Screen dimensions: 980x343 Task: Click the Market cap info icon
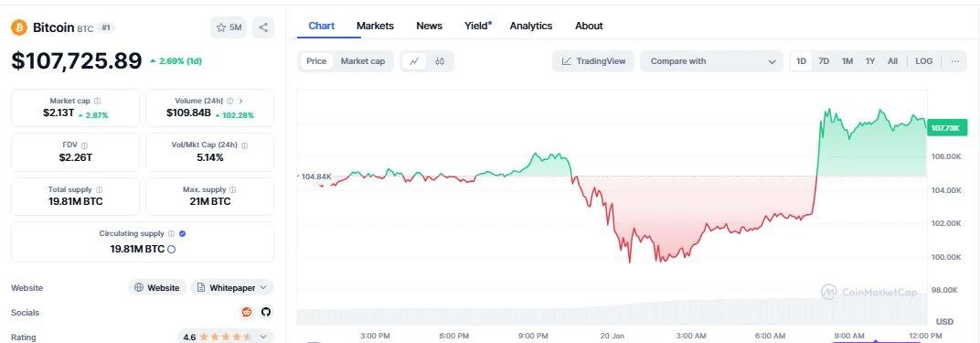tap(98, 101)
